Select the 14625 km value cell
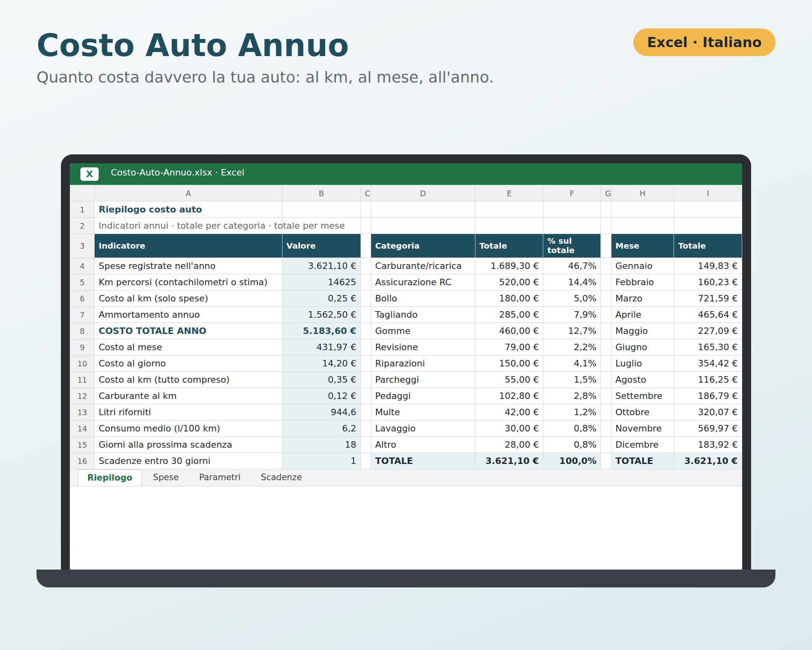Viewport: 812px width, 650px height. [321, 282]
